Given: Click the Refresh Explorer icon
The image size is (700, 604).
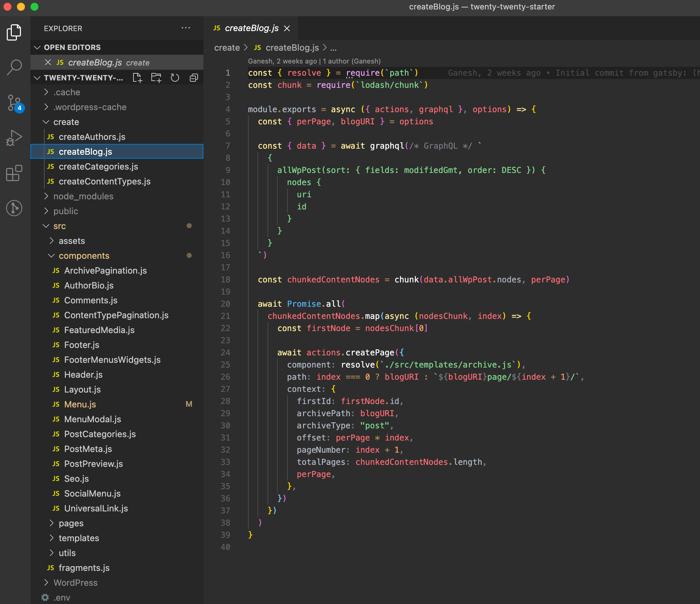Looking at the screenshot, I should (x=175, y=78).
